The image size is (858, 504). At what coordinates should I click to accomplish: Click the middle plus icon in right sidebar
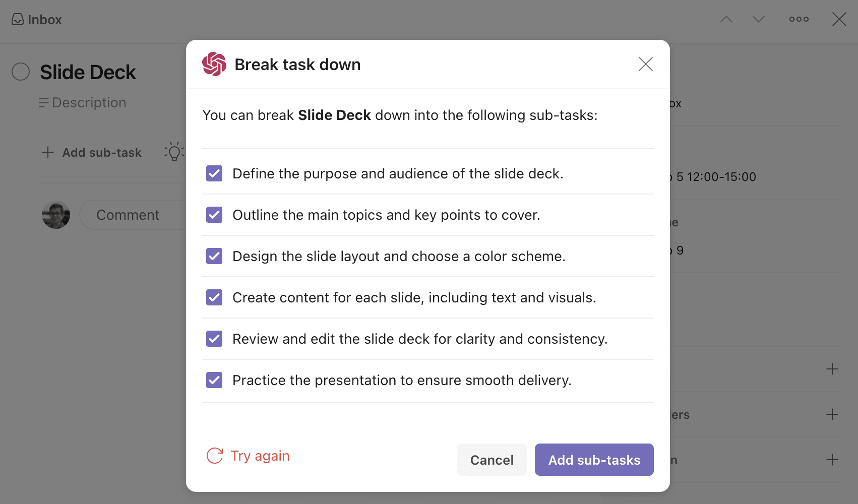coord(832,414)
